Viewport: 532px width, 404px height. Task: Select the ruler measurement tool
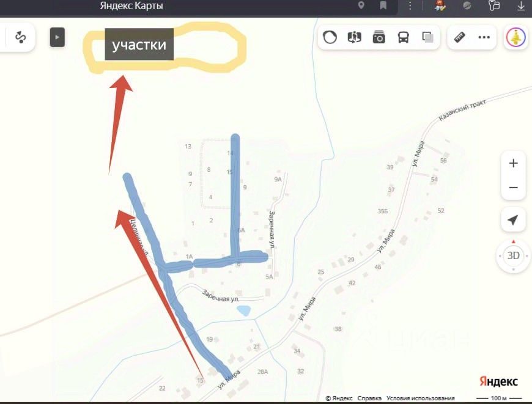click(x=460, y=37)
